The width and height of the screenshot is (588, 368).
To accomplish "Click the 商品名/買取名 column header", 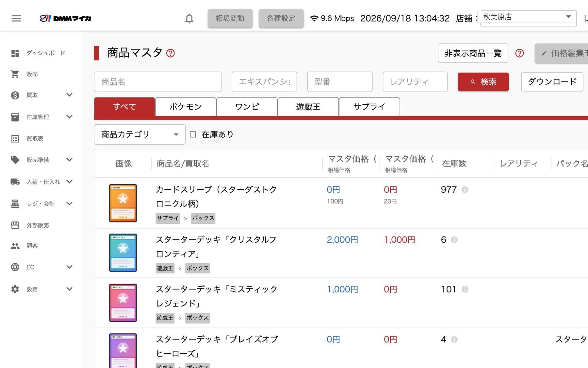I will (183, 164).
